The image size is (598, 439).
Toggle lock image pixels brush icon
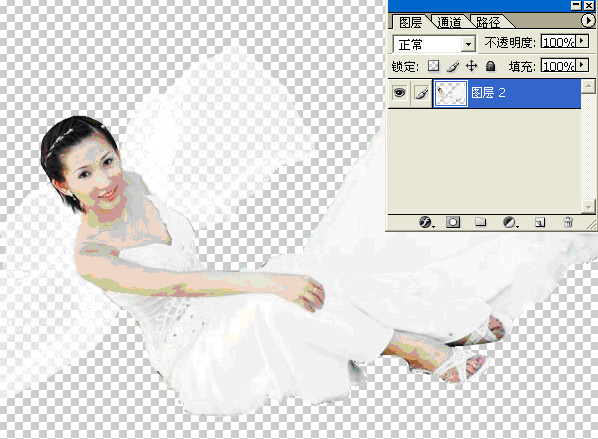453,66
